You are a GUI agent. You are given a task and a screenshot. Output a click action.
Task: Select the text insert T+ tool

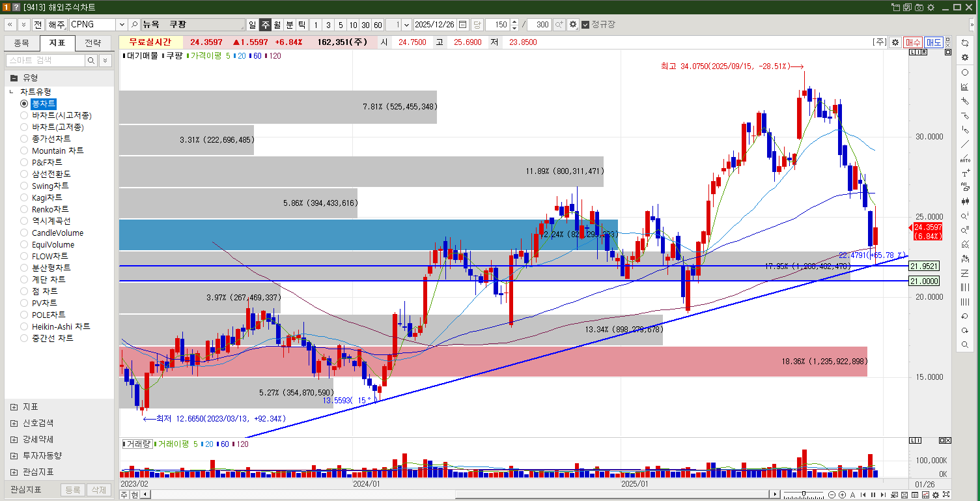(x=965, y=173)
